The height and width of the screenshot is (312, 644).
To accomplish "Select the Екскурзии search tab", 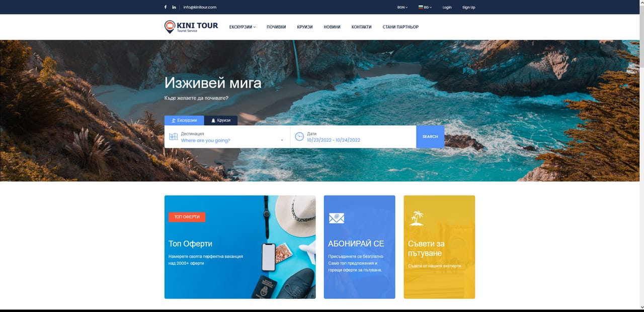I will click(x=184, y=121).
